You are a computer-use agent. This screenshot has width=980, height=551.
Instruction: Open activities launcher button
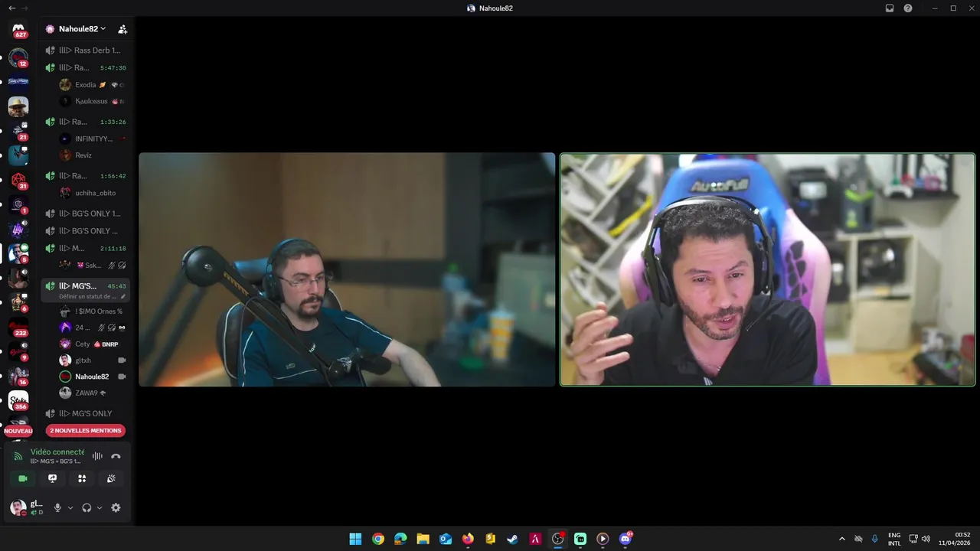pyautogui.click(x=82, y=478)
